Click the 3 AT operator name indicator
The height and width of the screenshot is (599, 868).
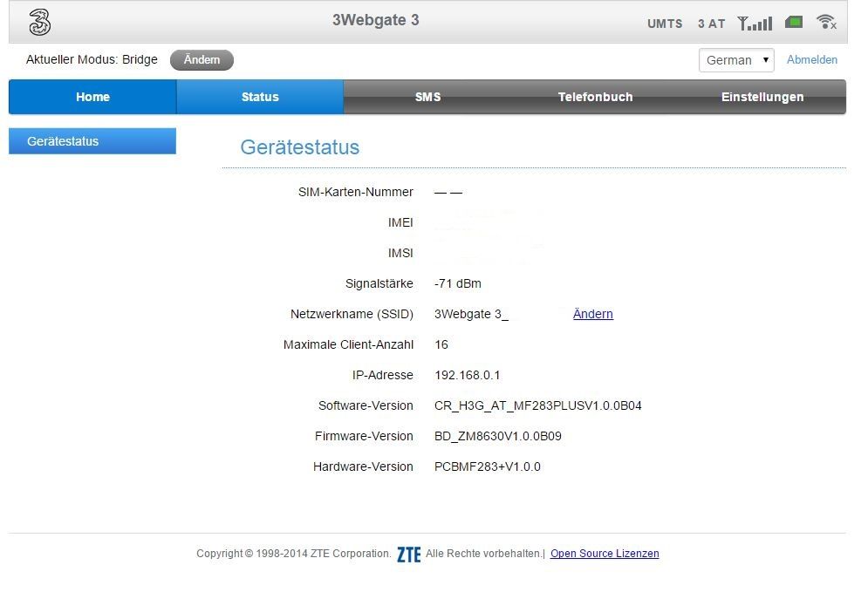pyautogui.click(x=711, y=24)
